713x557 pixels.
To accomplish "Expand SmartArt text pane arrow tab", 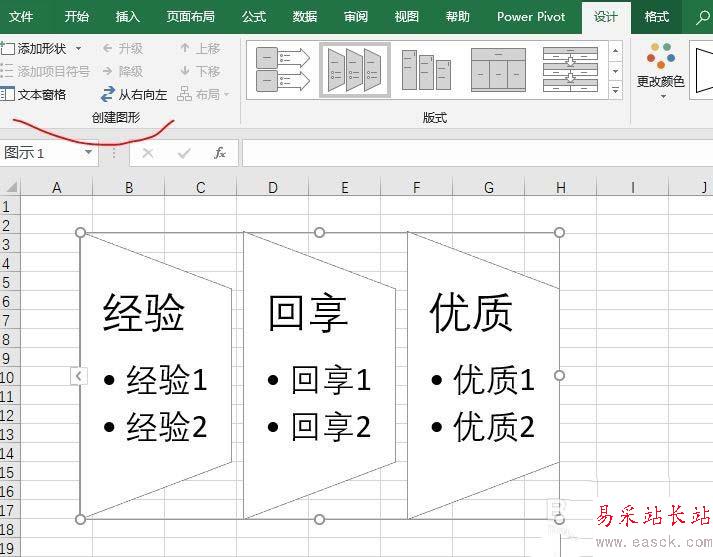I will pyautogui.click(x=79, y=376).
